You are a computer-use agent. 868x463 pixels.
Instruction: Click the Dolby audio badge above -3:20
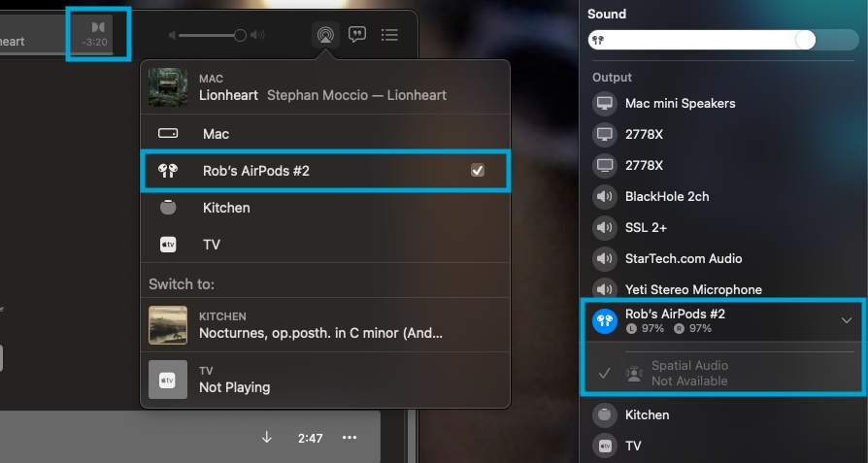point(98,27)
